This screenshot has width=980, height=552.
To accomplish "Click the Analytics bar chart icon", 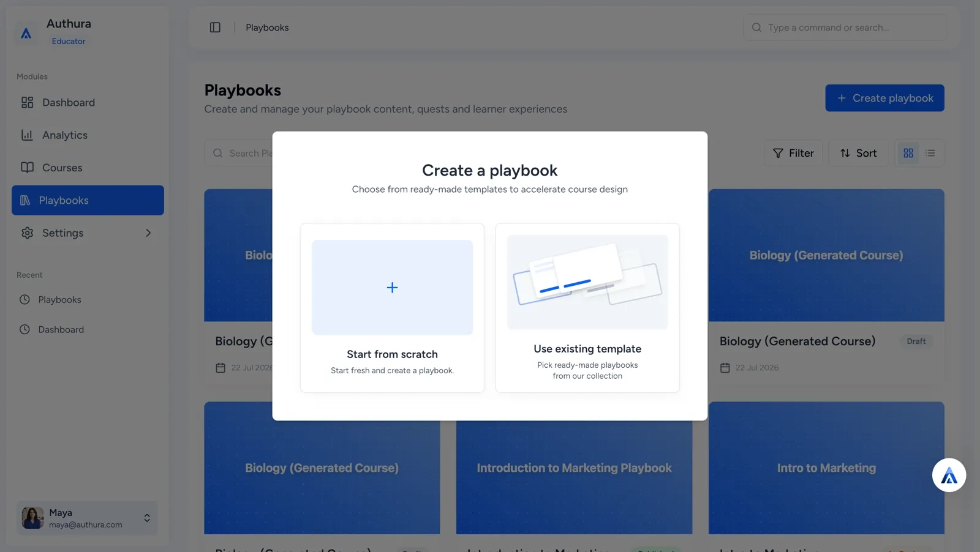I will 27,135.
